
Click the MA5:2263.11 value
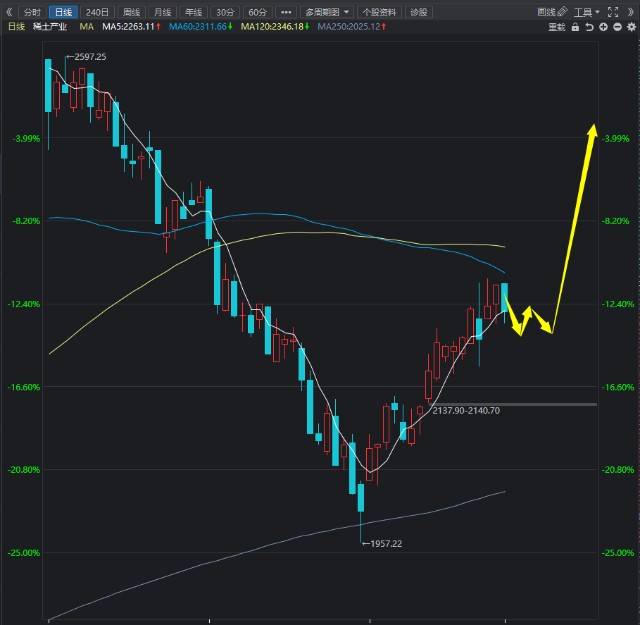pyautogui.click(x=129, y=27)
